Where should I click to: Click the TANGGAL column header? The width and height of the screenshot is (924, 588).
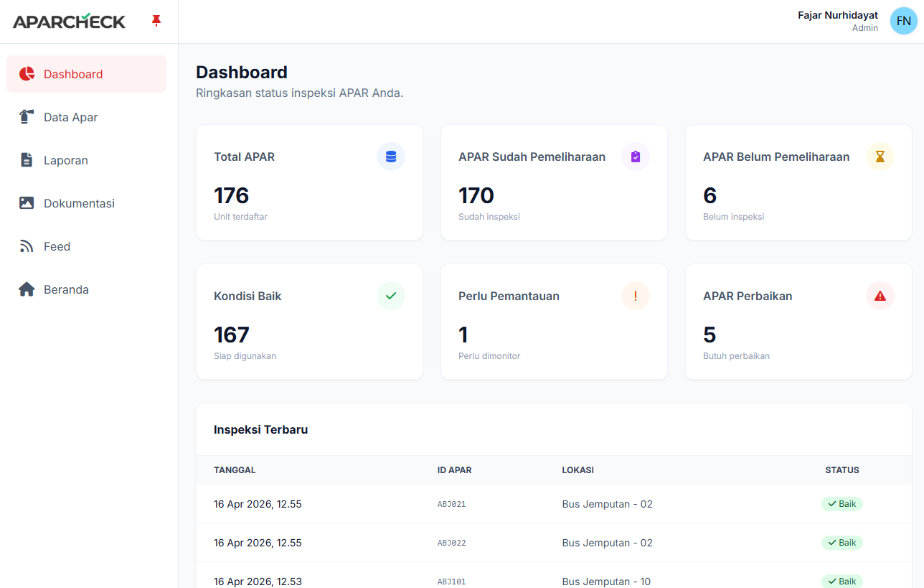tap(235, 470)
